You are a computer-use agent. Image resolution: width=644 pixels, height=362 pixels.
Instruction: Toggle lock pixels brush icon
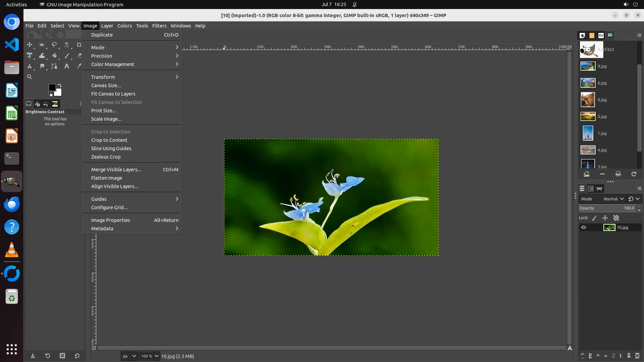coord(594,218)
